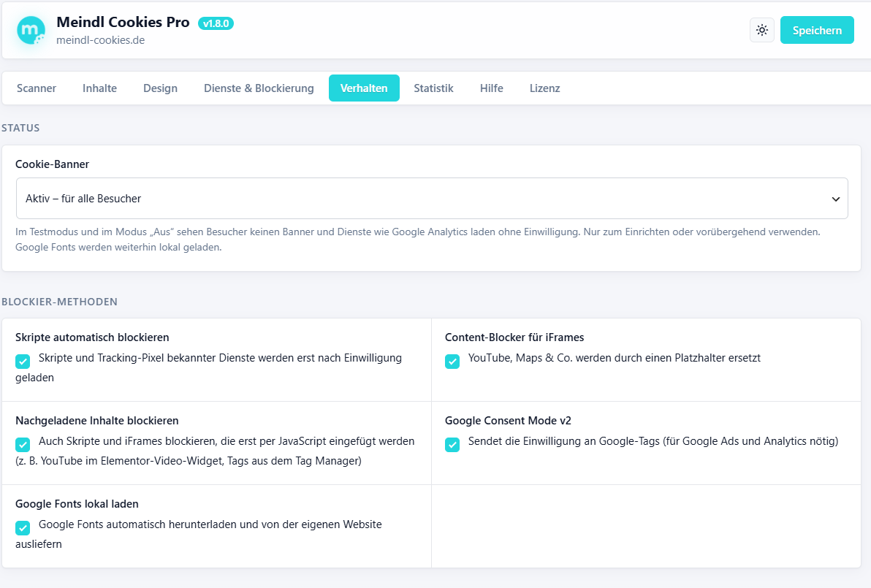Disable Google Consent Mode v2 checkbox
The image size is (871, 588).
point(452,445)
